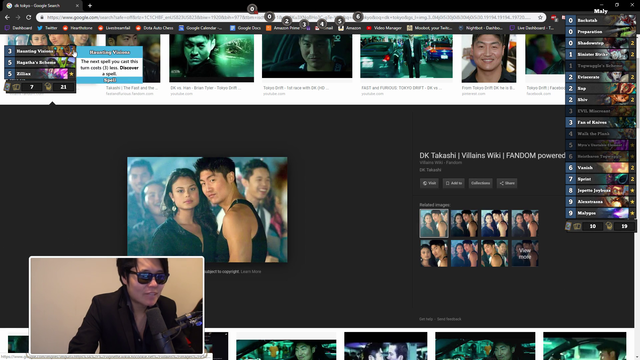Select Jepetto Joybuzz in the deck list
This screenshot has width=640, height=360.
pos(600,190)
